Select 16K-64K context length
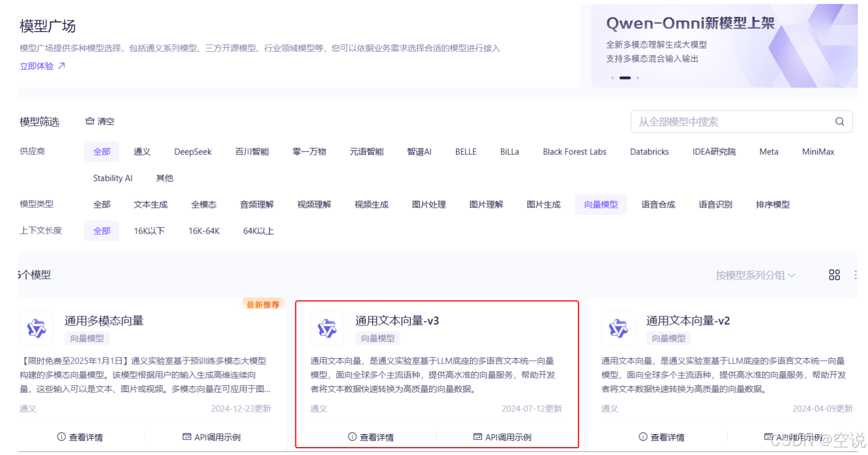 point(204,231)
